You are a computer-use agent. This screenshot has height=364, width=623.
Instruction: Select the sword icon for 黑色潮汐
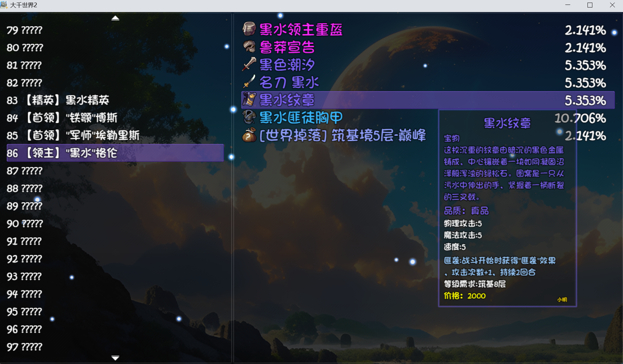(249, 64)
